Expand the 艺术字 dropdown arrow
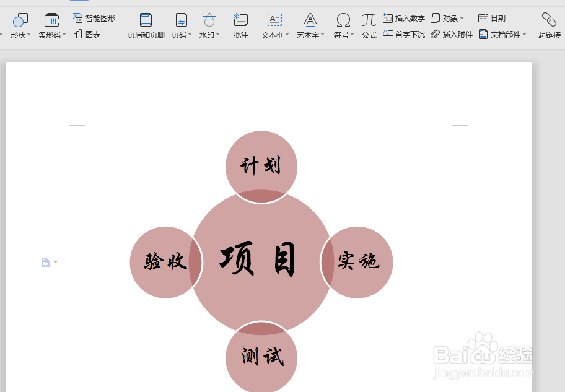This screenshot has width=565, height=392. [323, 35]
